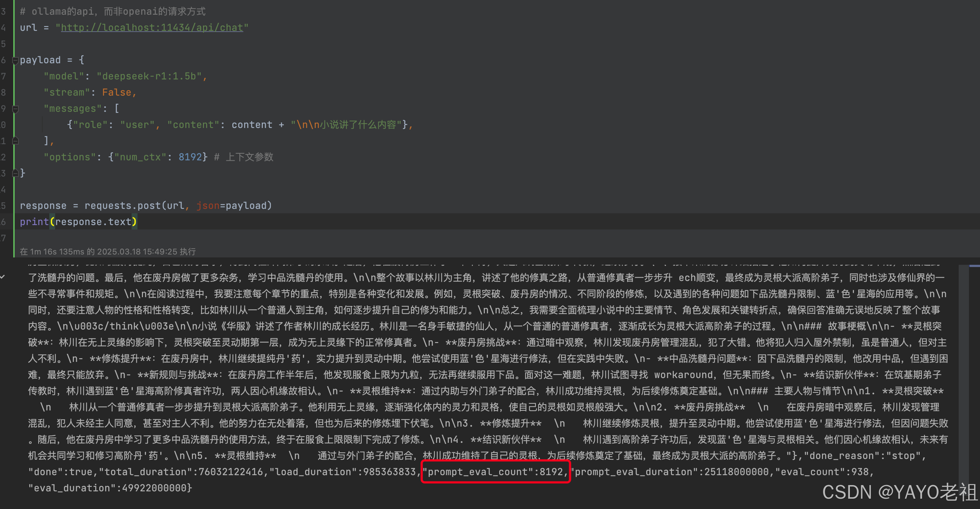Click fold end marker at messages closing bracket
This screenshot has width=980, height=509.
[x=15, y=141]
